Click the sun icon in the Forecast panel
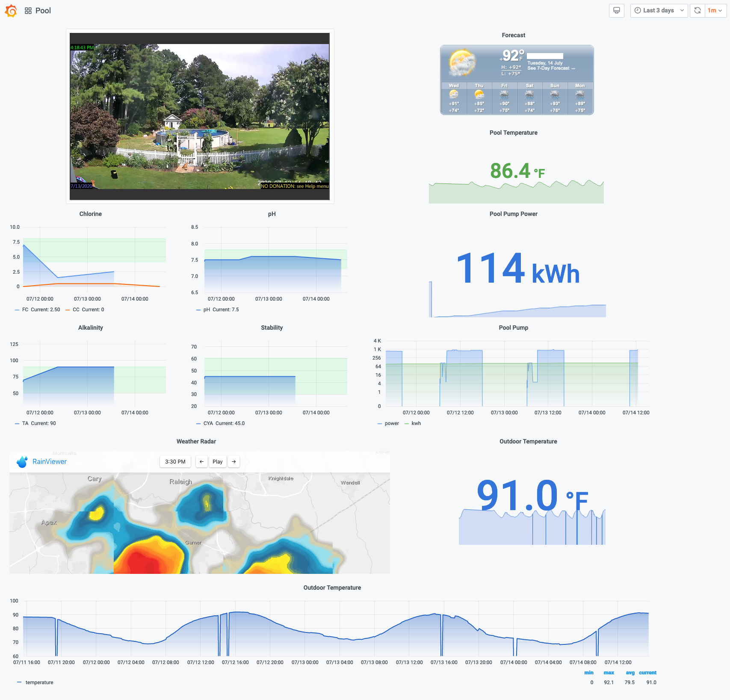This screenshot has height=700, width=730. 461,61
